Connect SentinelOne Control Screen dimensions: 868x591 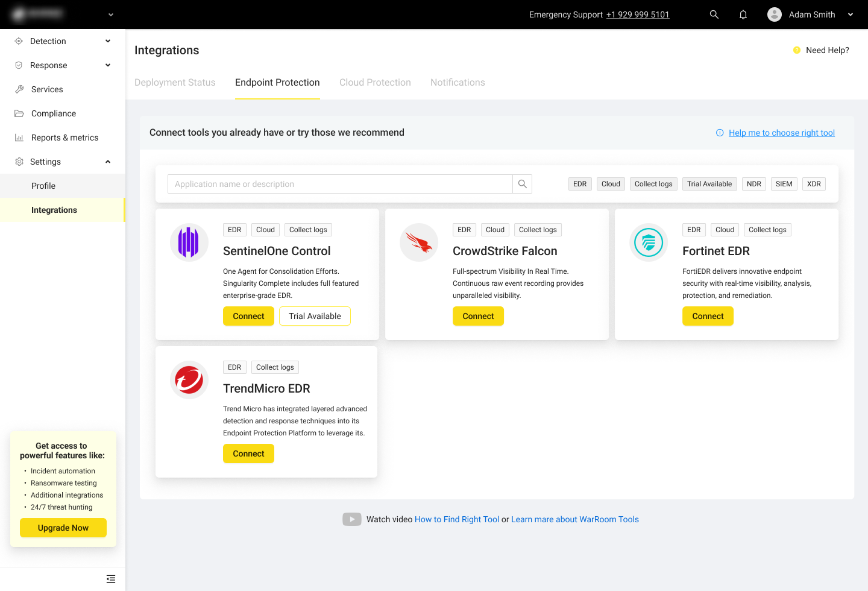[x=248, y=316]
